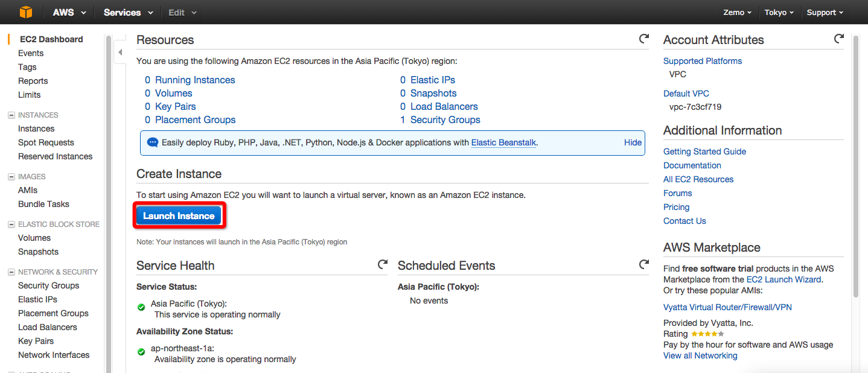The width and height of the screenshot is (868, 373).
Task: Open the Forums link
Action: click(x=678, y=193)
